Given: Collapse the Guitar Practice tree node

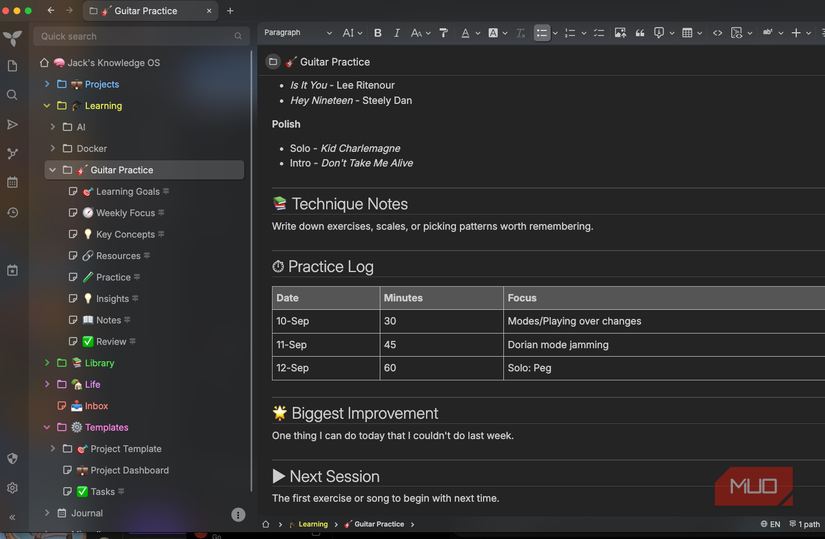Looking at the screenshot, I should click(53, 170).
